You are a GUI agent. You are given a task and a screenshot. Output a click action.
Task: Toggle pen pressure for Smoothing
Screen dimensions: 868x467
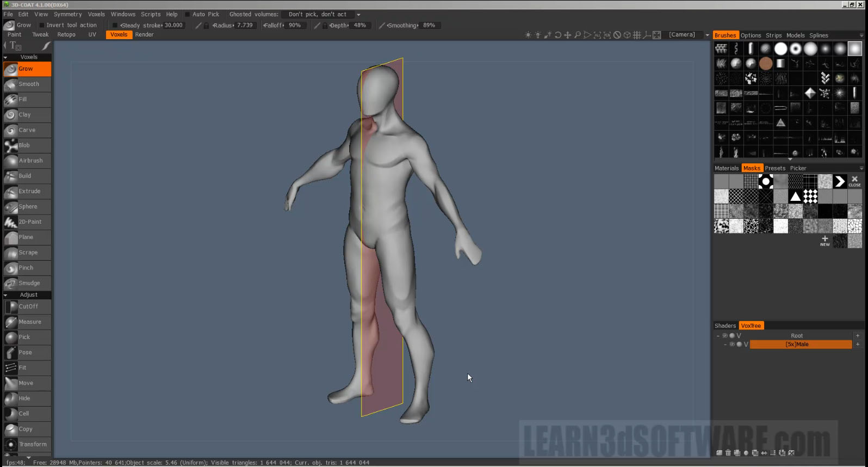click(382, 26)
